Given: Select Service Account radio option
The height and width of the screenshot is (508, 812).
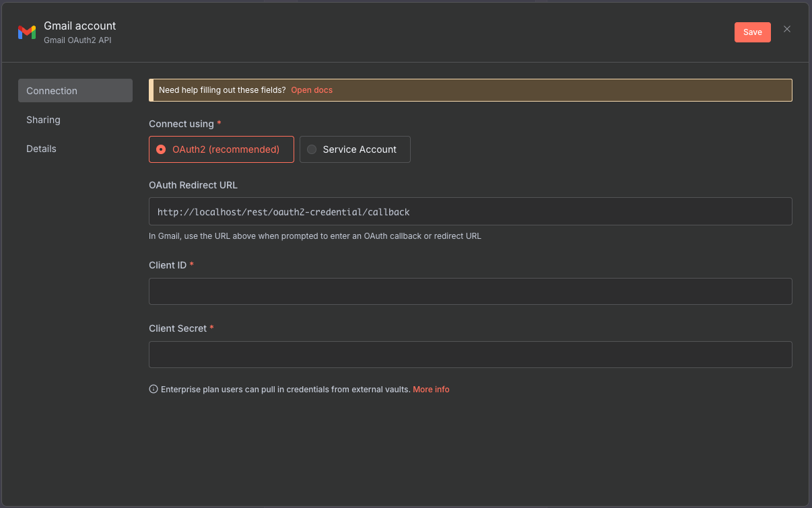Looking at the screenshot, I should (x=355, y=149).
